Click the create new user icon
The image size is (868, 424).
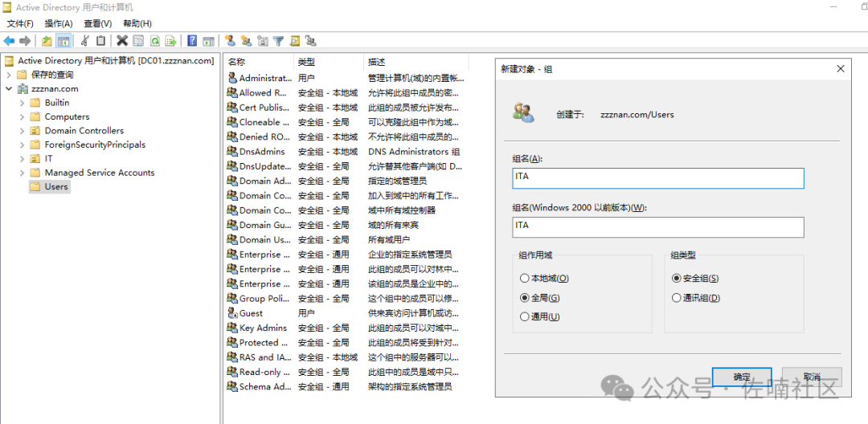pos(230,41)
